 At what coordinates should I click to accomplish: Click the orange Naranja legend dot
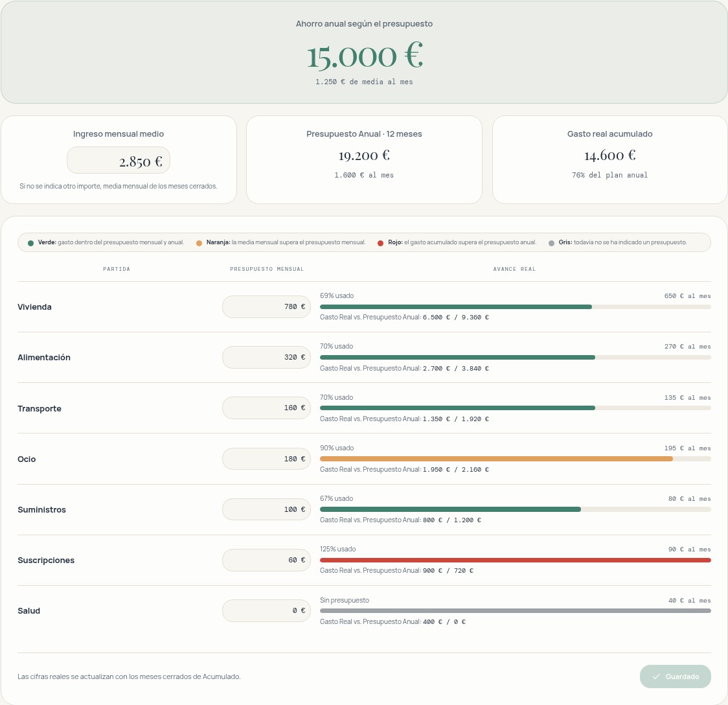pyautogui.click(x=199, y=244)
